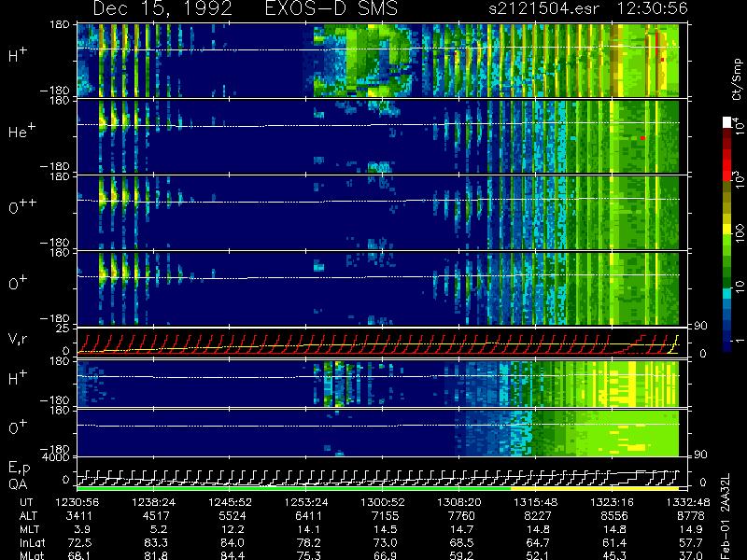Click altitude value '8227'
The width and height of the screenshot is (747, 560).
click(538, 516)
